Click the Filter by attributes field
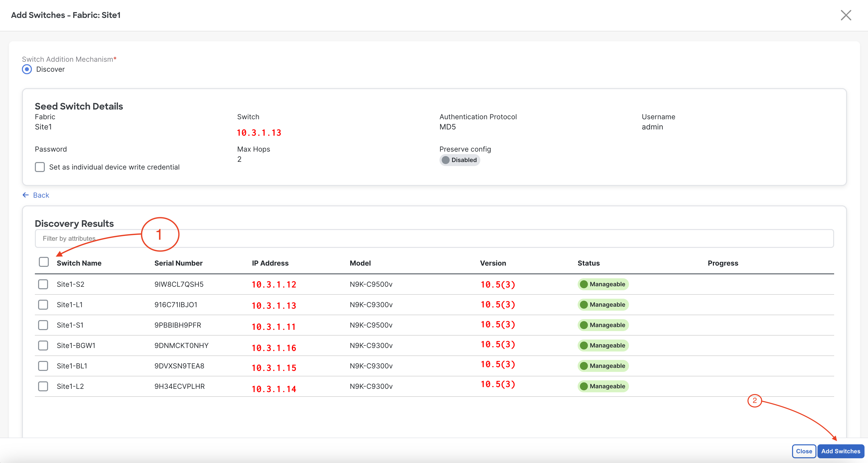The height and width of the screenshot is (463, 868). point(434,238)
